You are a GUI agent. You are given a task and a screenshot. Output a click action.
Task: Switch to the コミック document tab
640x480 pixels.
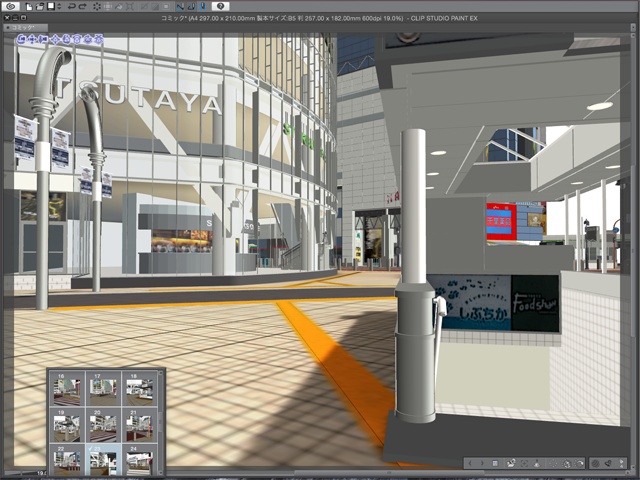(24, 27)
